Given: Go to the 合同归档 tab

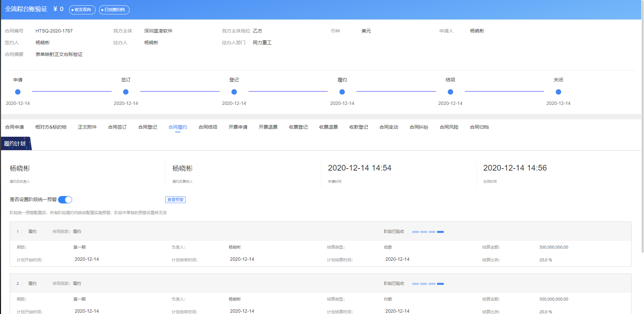Looking at the screenshot, I should tap(480, 127).
